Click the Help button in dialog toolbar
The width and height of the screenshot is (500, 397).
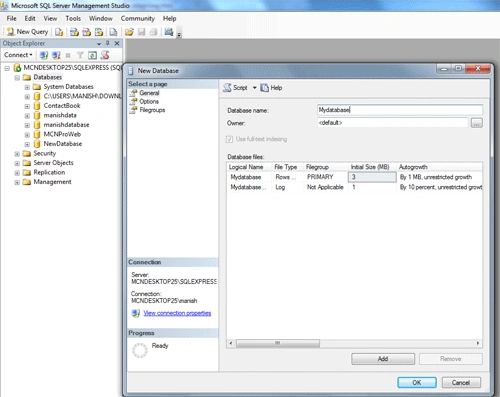tap(271, 88)
